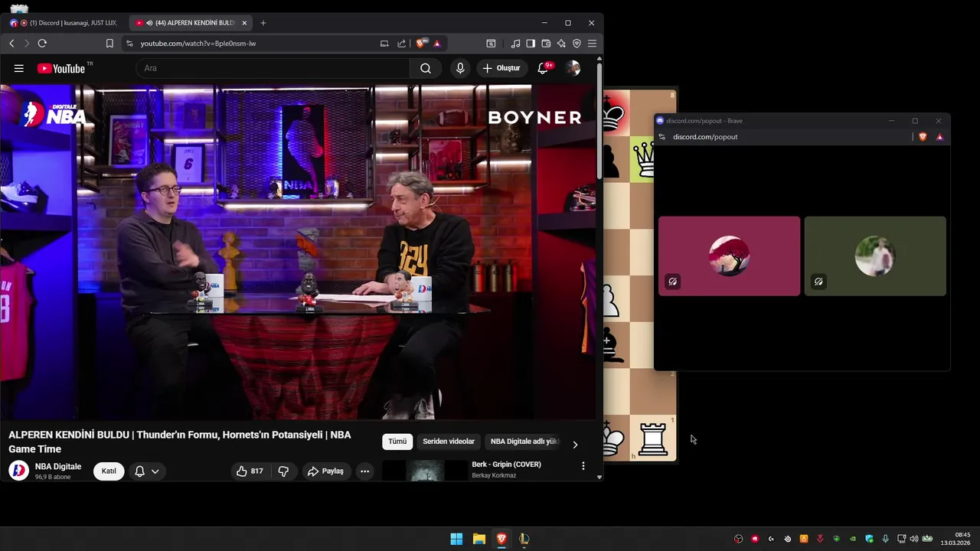
Task: Open the Windows Start menu
Action: pyautogui.click(x=456, y=539)
